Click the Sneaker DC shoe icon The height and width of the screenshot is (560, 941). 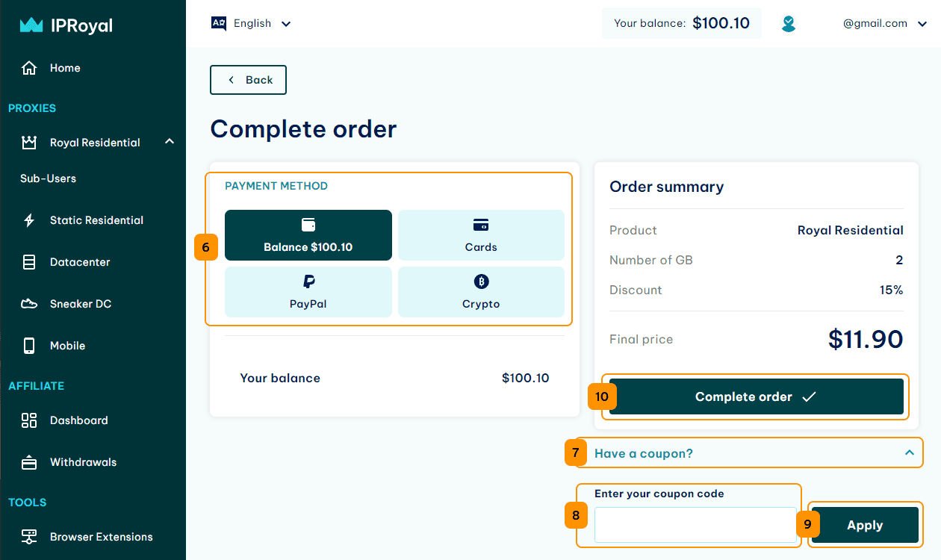coord(29,304)
